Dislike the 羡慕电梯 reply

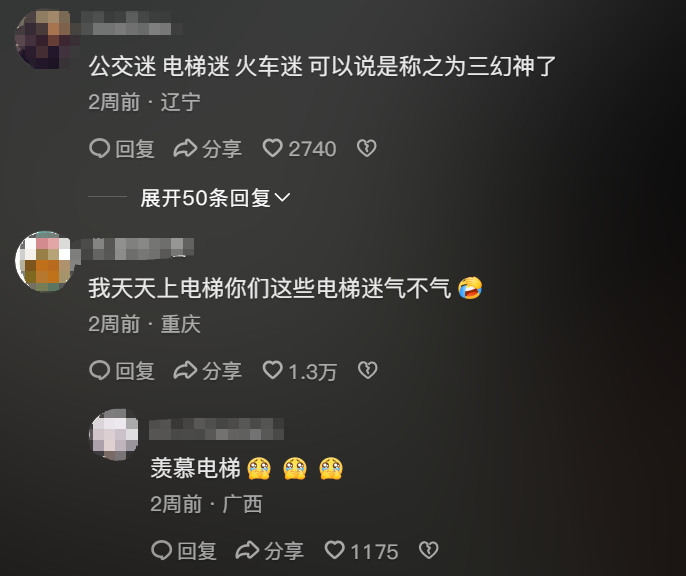point(428,550)
